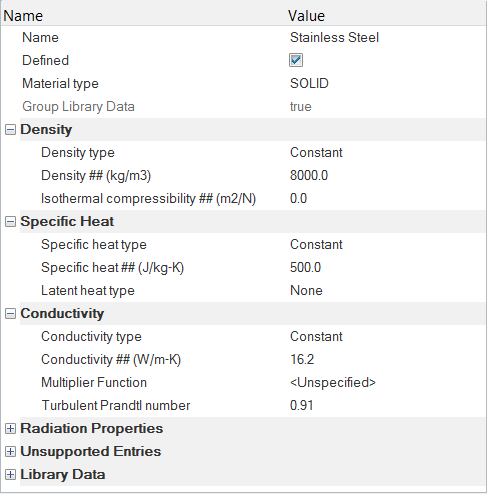Viewport: 487px width, 494px height.
Task: Select the Isothermal compressibility value field
Action: click(386, 199)
